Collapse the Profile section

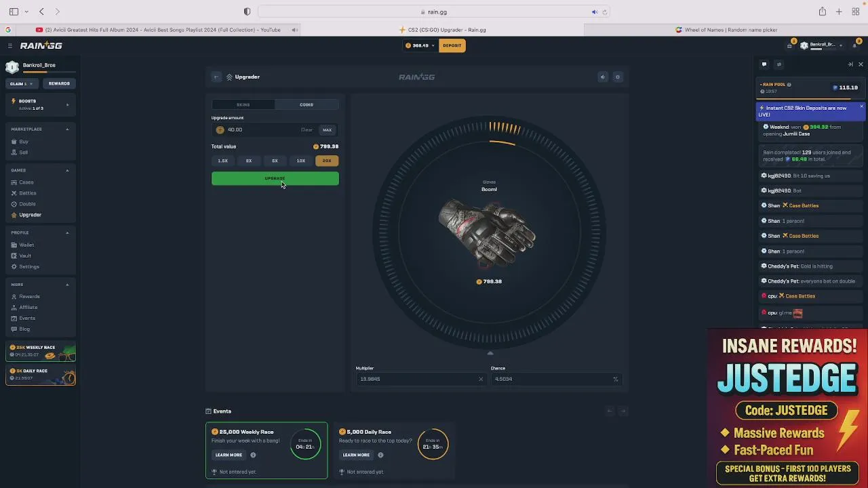point(67,232)
